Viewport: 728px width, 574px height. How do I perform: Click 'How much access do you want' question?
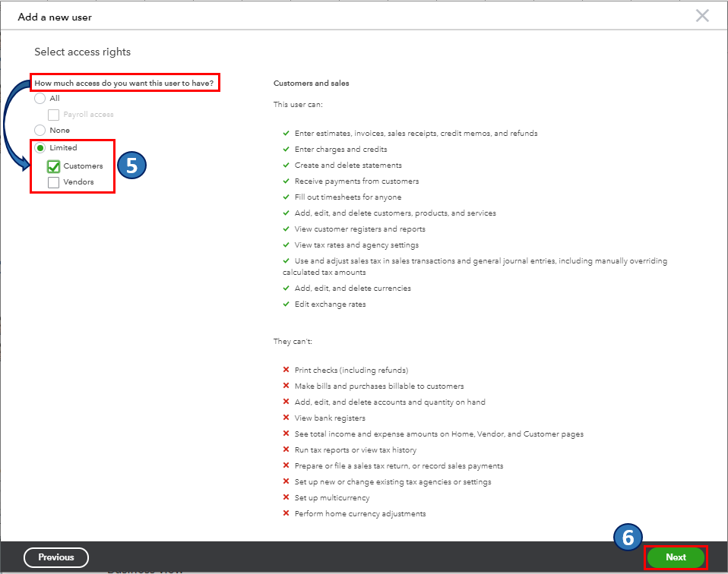(x=124, y=83)
